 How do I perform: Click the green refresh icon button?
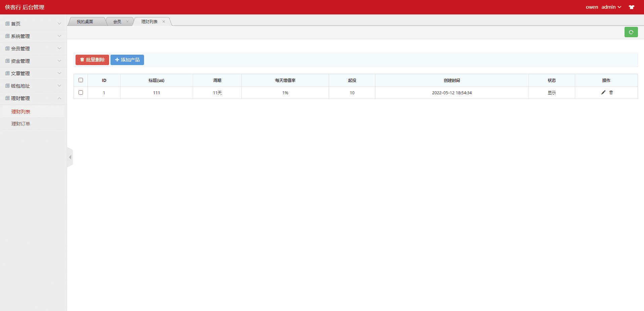tap(631, 32)
